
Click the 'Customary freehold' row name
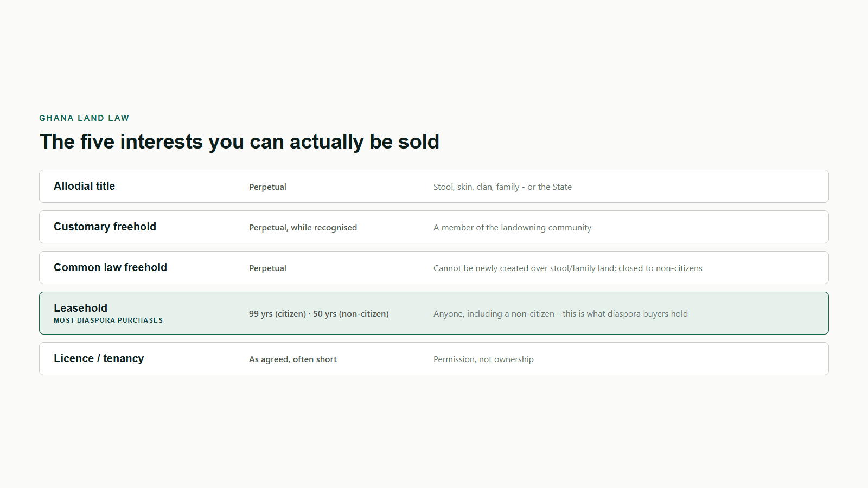pos(105,227)
